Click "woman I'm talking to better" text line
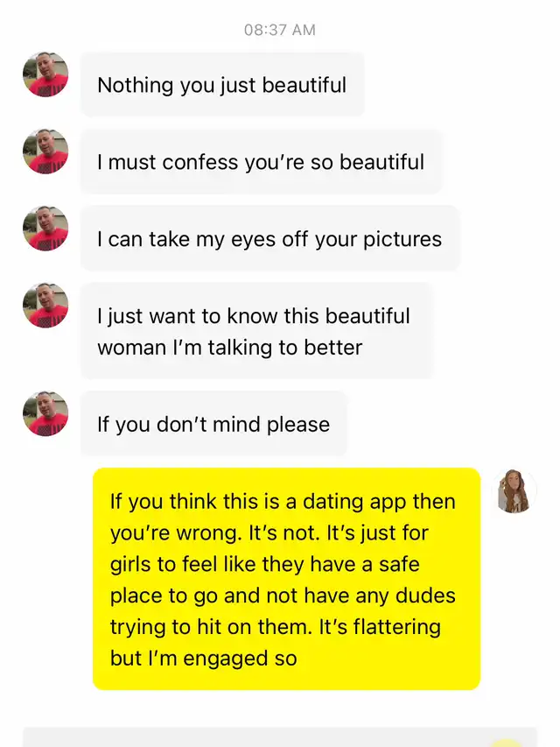 click(229, 348)
